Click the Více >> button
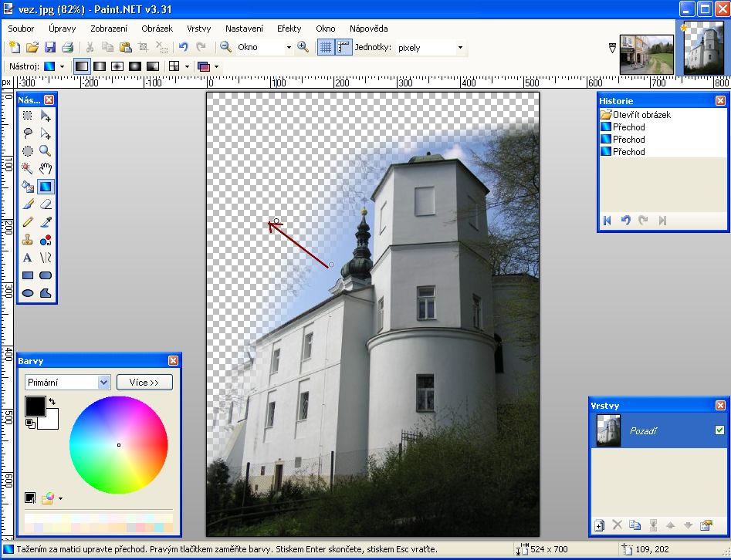 144,383
